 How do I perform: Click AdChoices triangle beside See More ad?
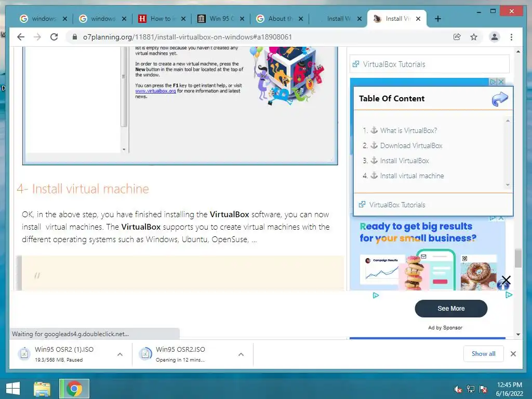509,295
